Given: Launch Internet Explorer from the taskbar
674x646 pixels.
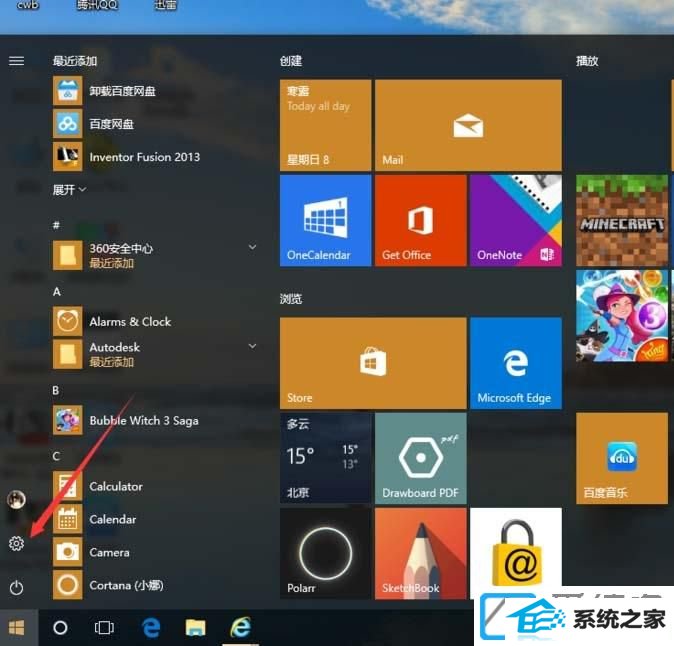Looking at the screenshot, I should [241, 628].
